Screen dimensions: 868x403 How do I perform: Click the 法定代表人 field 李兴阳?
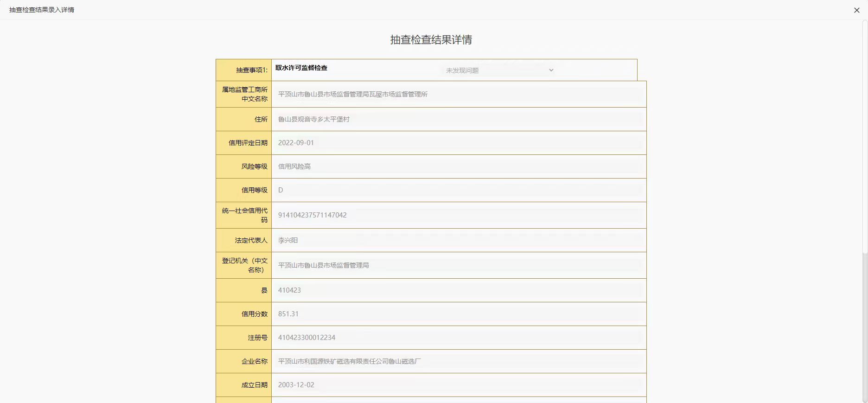pyautogui.click(x=458, y=240)
